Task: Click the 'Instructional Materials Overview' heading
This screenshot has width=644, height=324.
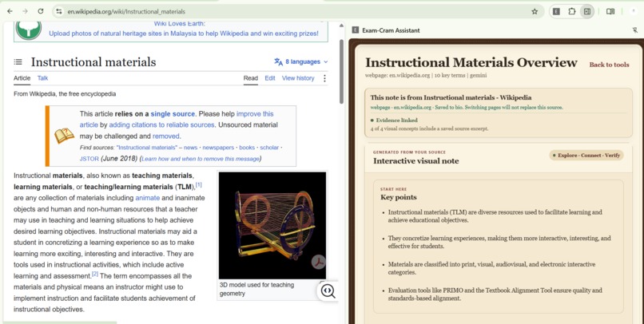Action: [x=471, y=62]
